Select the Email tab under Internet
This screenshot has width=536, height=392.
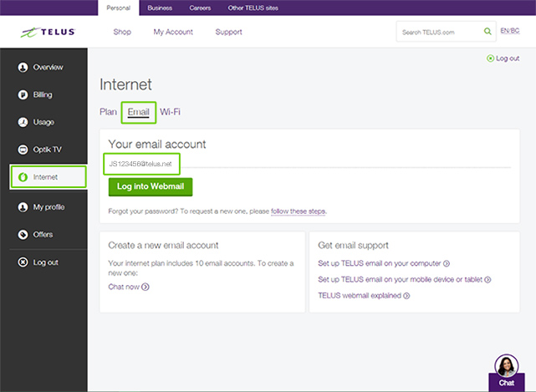(x=139, y=112)
